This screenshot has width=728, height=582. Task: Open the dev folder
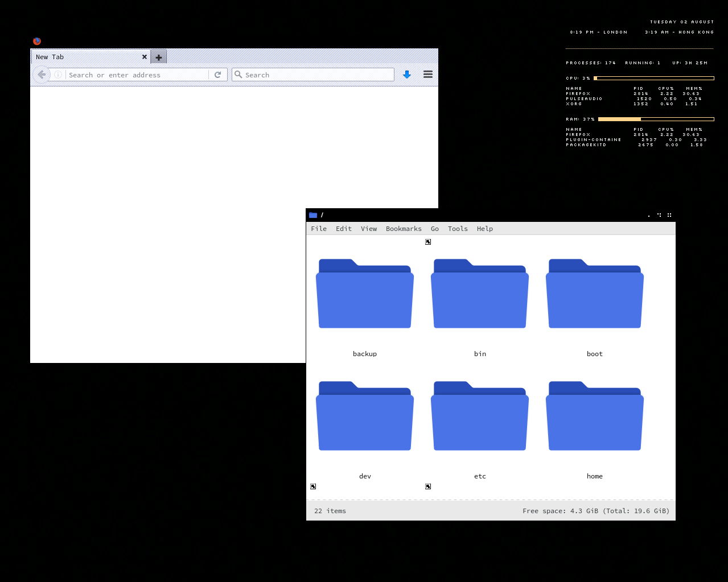coord(364,415)
